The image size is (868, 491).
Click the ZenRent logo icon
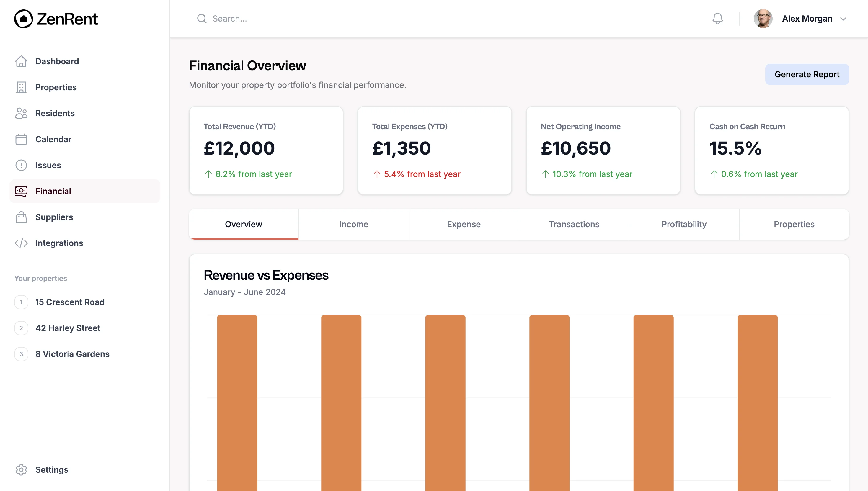23,19
